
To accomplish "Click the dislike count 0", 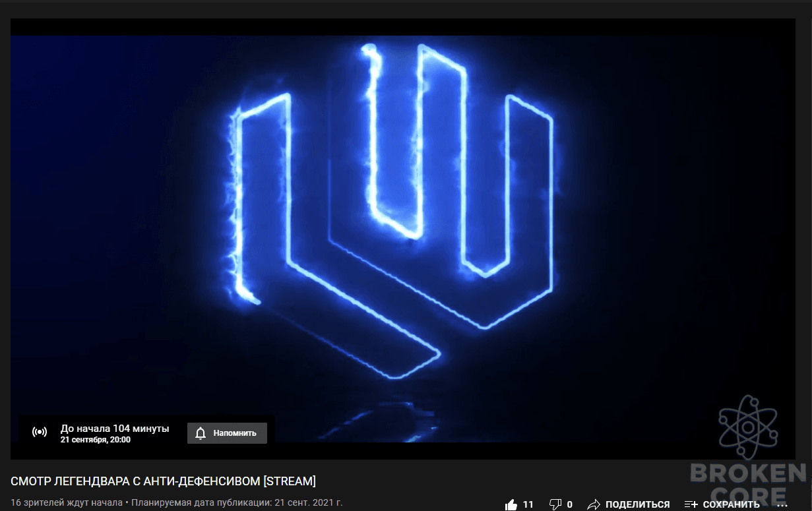I will (x=570, y=504).
